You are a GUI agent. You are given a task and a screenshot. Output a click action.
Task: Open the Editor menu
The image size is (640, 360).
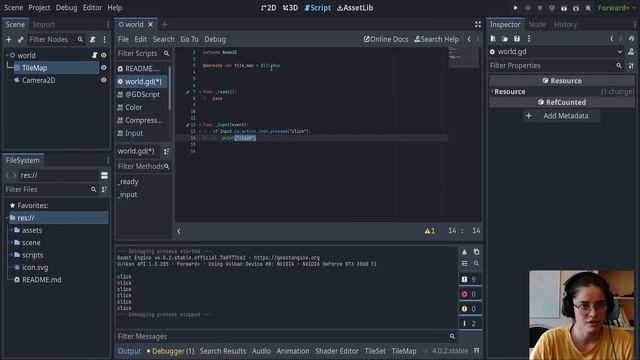pyautogui.click(x=92, y=7)
